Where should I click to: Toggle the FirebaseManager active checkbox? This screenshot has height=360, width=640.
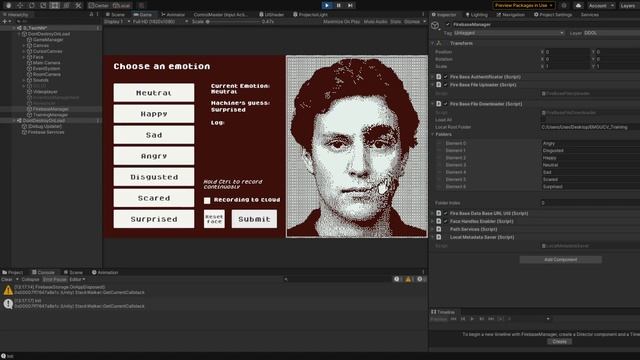448,24
